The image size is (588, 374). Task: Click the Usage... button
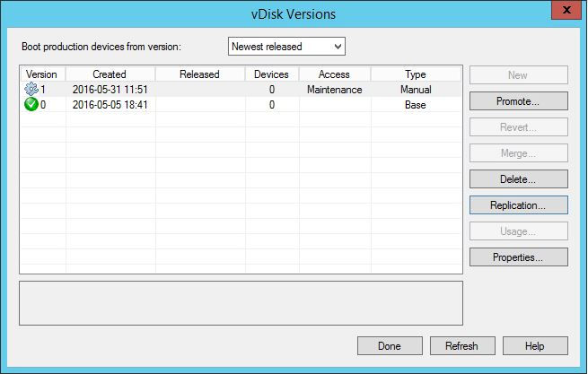pyautogui.click(x=519, y=231)
